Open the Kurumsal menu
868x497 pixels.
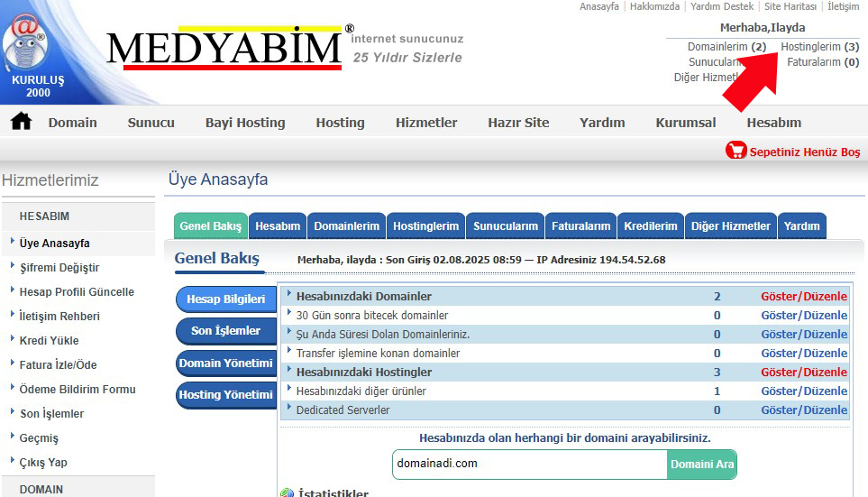[x=686, y=123]
